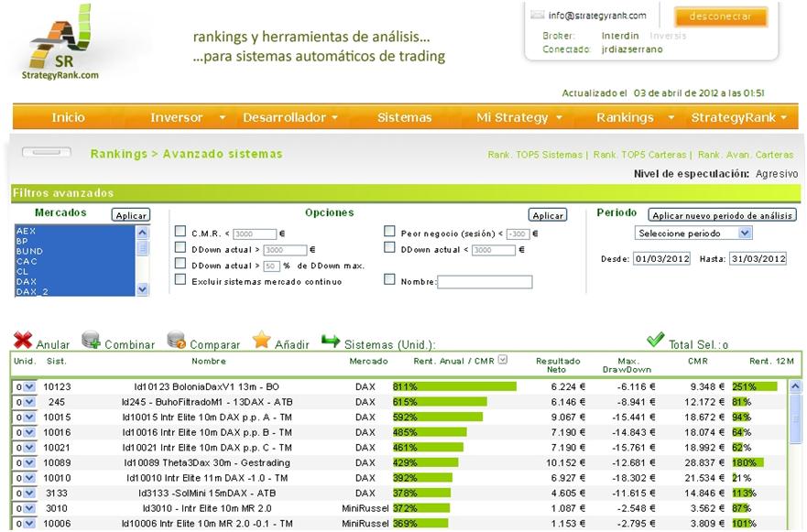Open Rank. TOP5 Carteras link
This screenshot has height=532, width=807.
[639, 155]
